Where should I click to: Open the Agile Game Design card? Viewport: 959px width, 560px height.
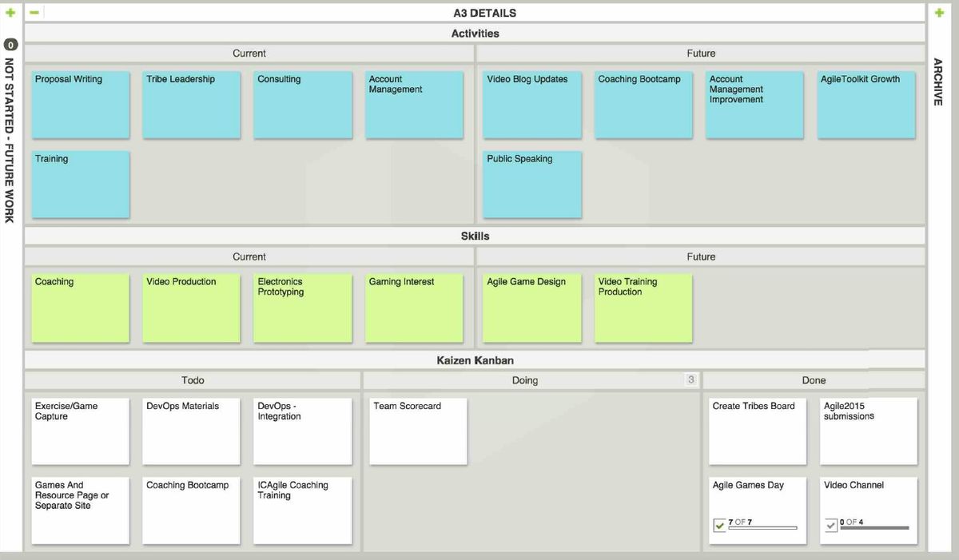532,308
